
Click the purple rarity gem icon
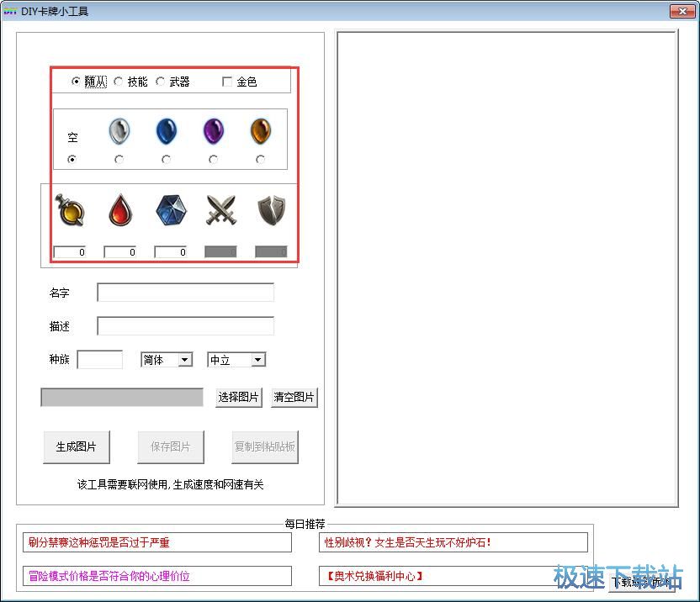(x=214, y=132)
